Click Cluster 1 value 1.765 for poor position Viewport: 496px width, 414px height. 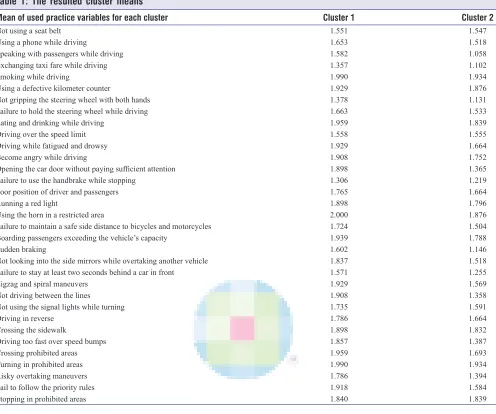339,192
